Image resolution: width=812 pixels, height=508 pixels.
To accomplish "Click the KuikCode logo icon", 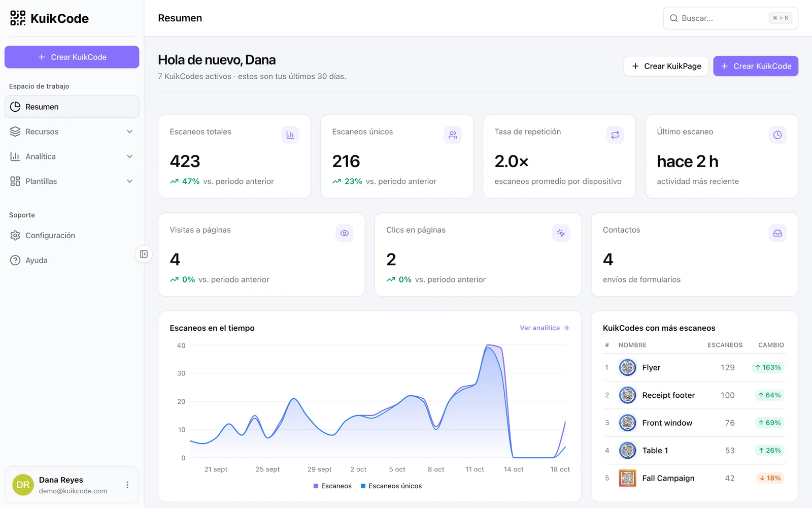I will click(x=18, y=18).
